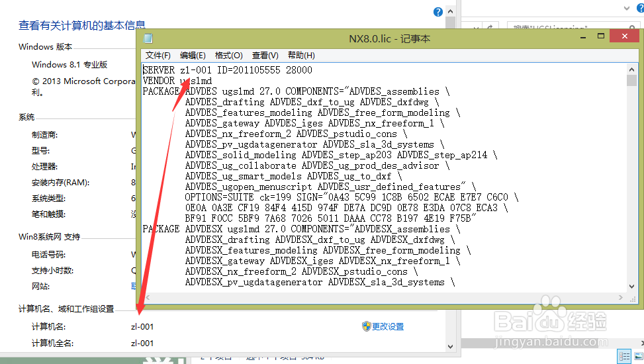
Task: Click the 笔和触摸 label
Action: [x=48, y=214]
